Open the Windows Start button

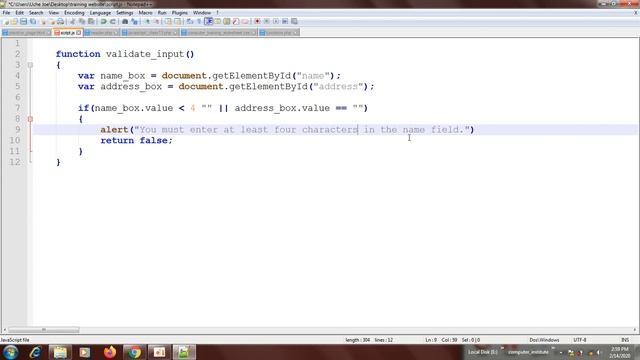pyautogui.click(x=11, y=352)
